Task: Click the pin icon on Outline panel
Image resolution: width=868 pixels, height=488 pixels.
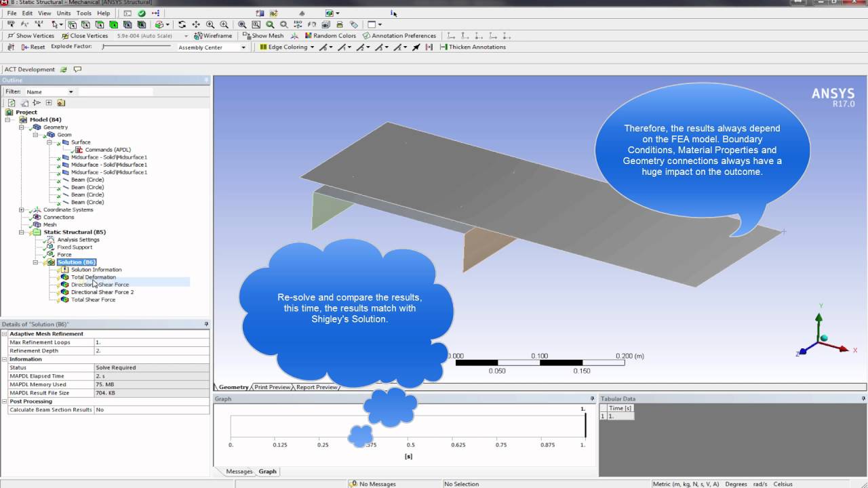Action: (207, 80)
